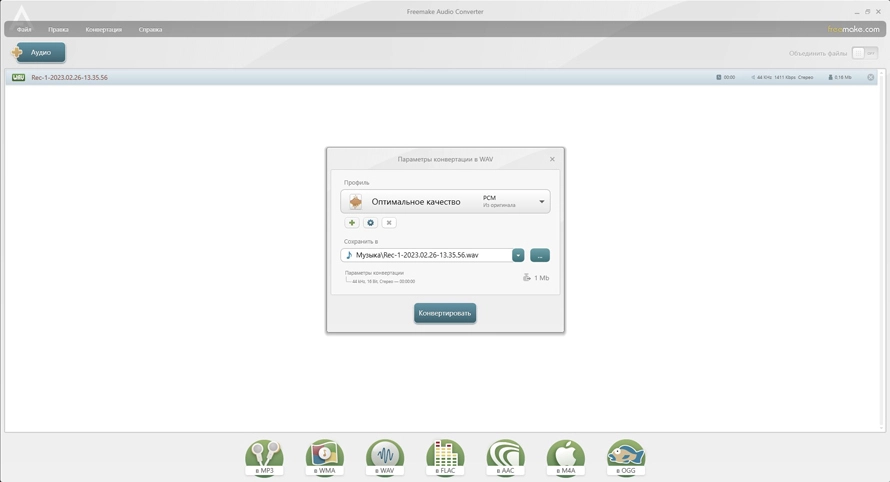The width and height of the screenshot is (890, 482).
Task: Click the MP3 conversion format icon
Action: point(265,458)
